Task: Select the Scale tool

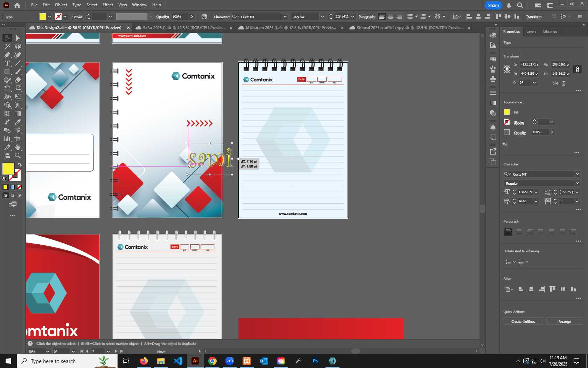Action: [x=18, y=88]
